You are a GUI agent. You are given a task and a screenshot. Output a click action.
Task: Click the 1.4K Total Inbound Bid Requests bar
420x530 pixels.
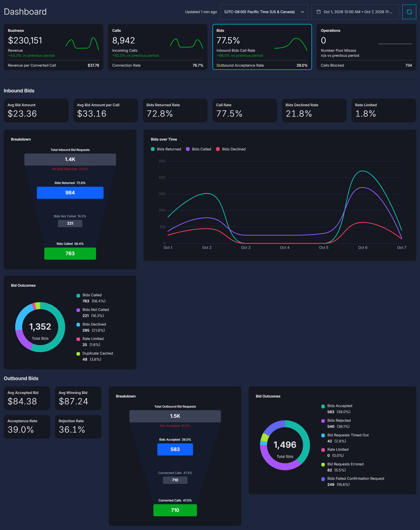tap(70, 160)
